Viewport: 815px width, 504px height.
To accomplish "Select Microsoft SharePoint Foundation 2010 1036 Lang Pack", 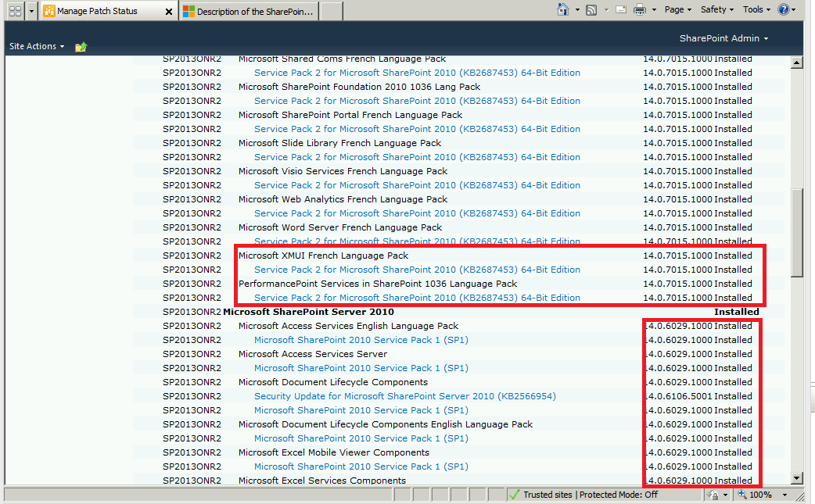I will tap(359, 88).
